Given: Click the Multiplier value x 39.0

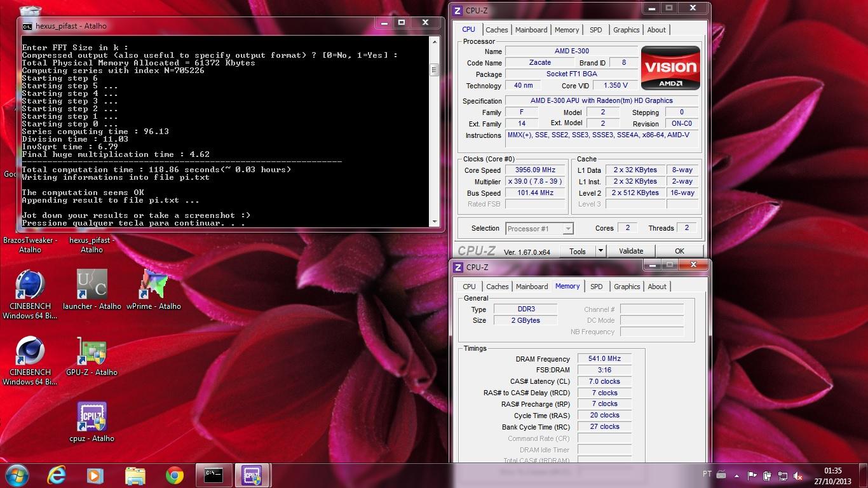Looking at the screenshot, I should pos(535,181).
